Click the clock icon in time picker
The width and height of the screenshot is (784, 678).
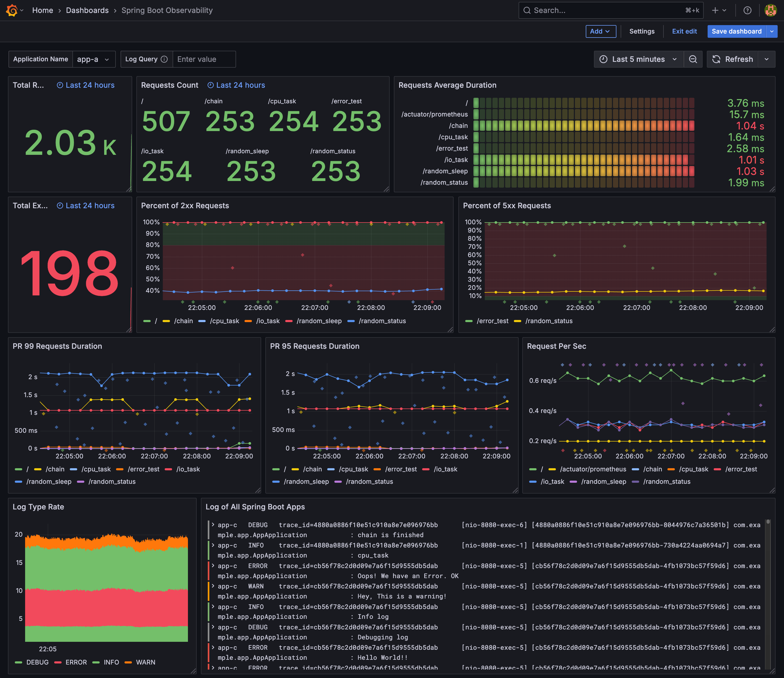point(603,59)
